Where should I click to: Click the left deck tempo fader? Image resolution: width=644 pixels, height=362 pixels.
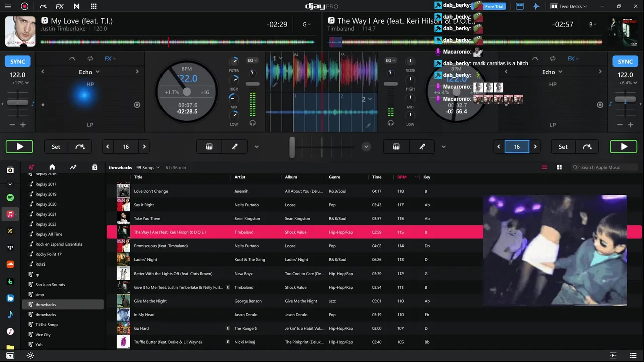coord(18,102)
